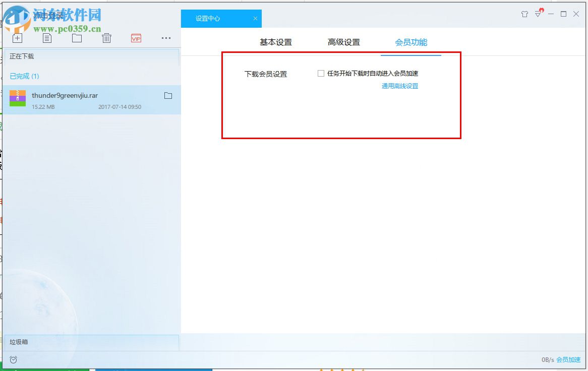Viewport: 588px width, 371px height.
Task: Switch to the 高级设置 tab
Action: coord(343,42)
